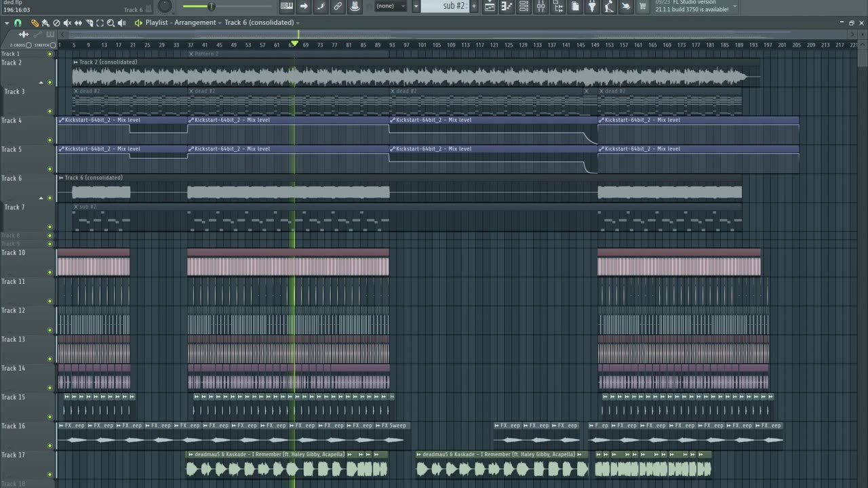Mute Track 16 with its green dot
This screenshot has width=868, height=488.
[x=50, y=446]
